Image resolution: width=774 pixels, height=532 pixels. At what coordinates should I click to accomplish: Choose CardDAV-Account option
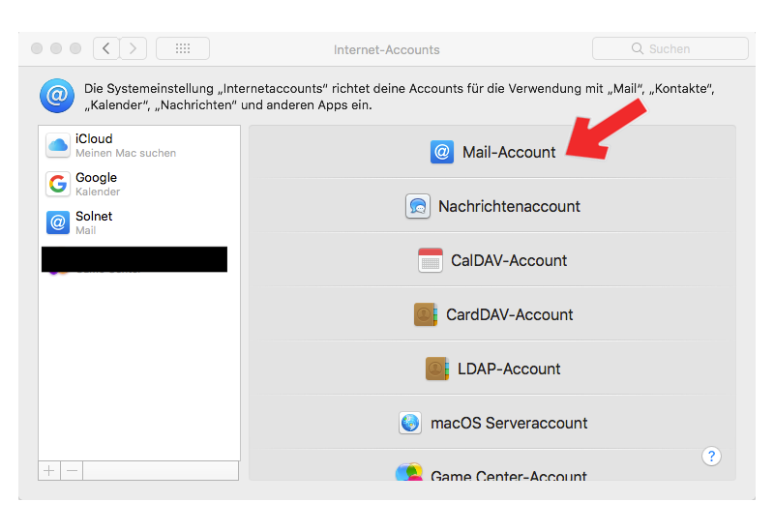coord(510,314)
